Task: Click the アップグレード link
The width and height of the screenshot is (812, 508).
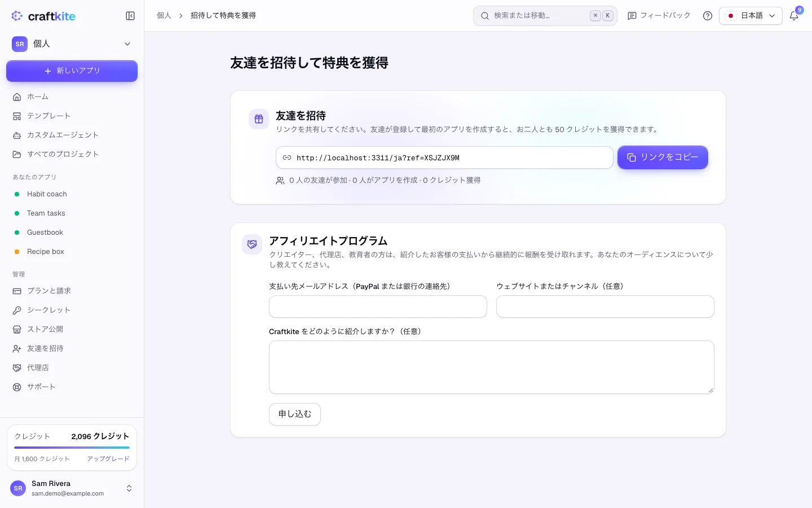Action: (108, 459)
